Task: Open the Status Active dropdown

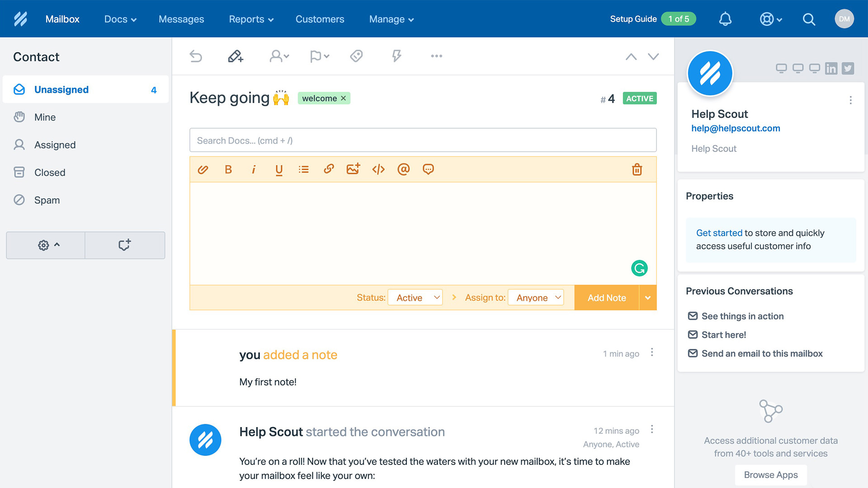Action: (415, 297)
